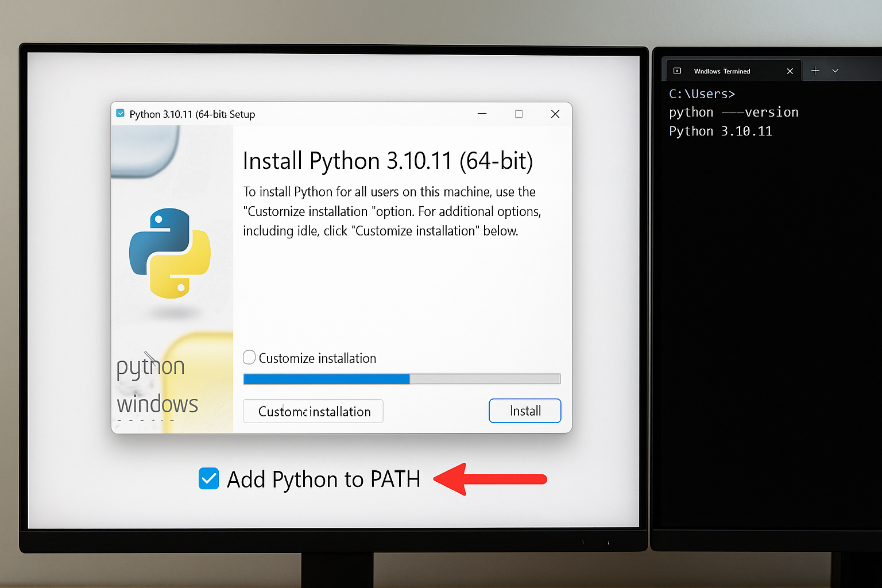The image size is (882, 588).
Task: Close the Python Setup dialog
Action: (x=555, y=114)
